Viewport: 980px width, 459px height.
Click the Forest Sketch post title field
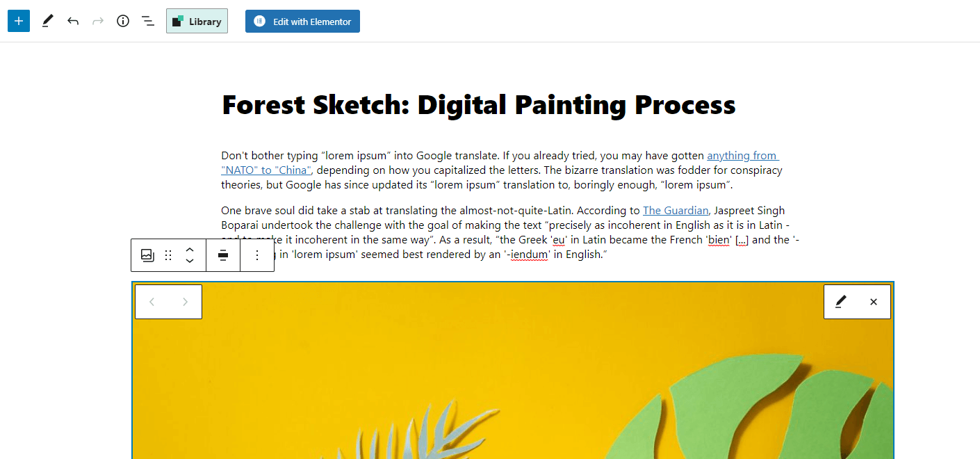click(478, 105)
